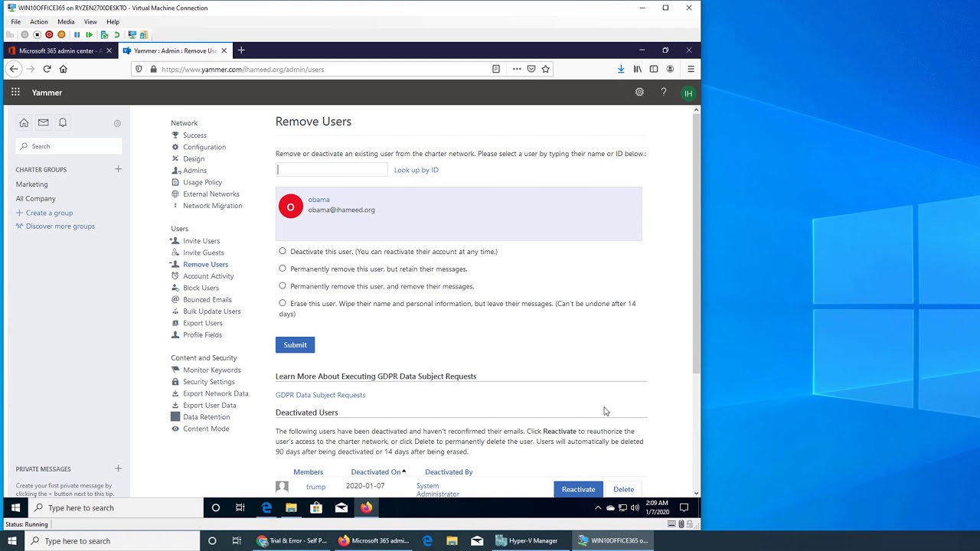Pause the virtual machine
This screenshot has width=980, height=551.
(77, 34)
